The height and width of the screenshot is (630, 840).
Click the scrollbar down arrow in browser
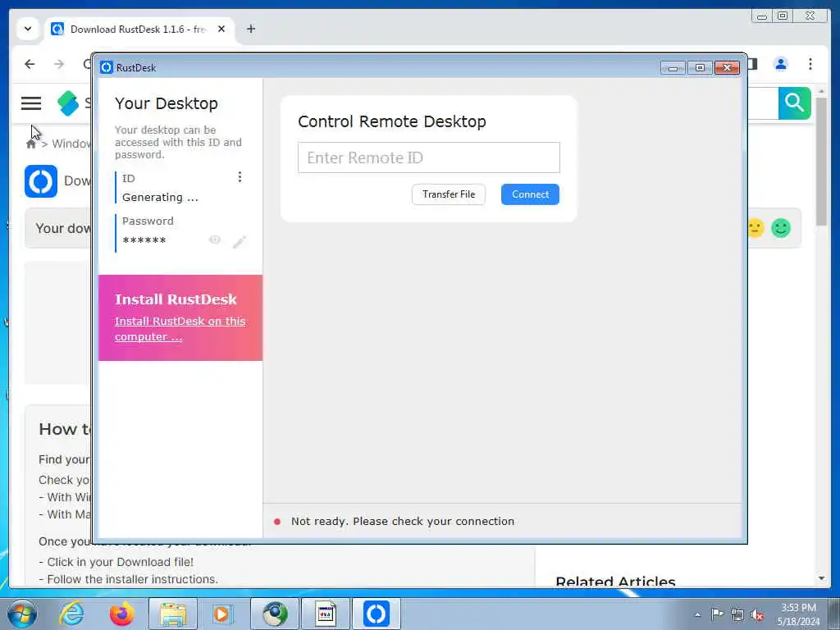[821, 578]
